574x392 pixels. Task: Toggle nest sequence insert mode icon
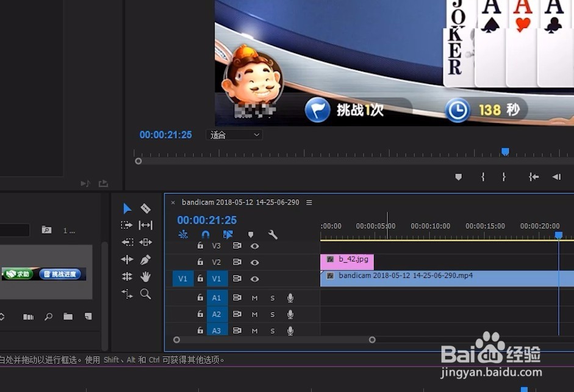(183, 234)
